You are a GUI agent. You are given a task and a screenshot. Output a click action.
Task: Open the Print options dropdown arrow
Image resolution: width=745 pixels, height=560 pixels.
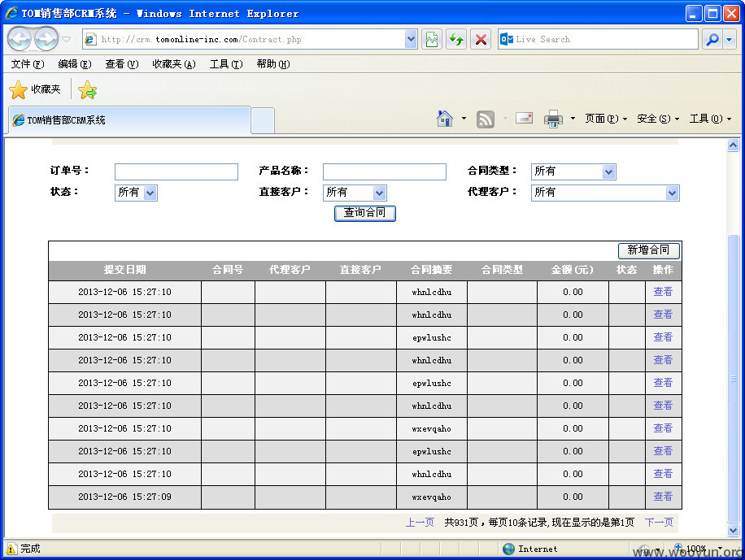tap(573, 119)
